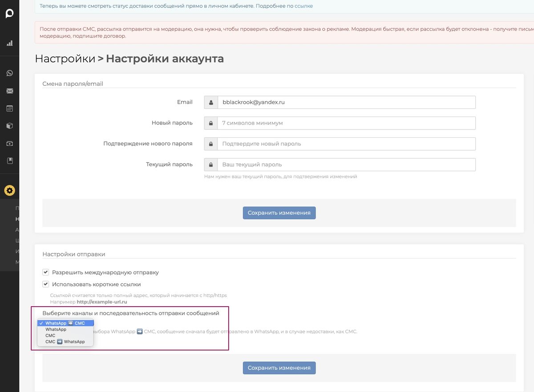Select 'WhatsApp ➡ СМС' dropdown option
The height and width of the screenshot is (392, 534).
[x=65, y=323]
